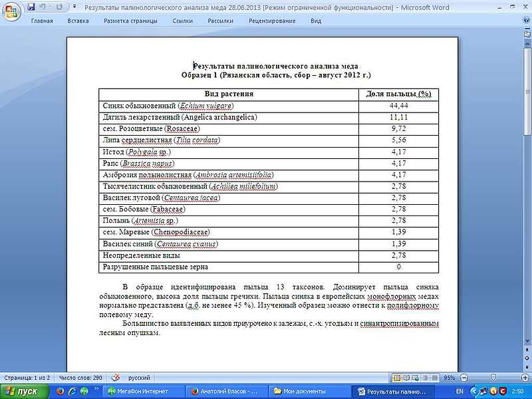
Task: Open the Рецензирование ribbon tab
Action: (x=272, y=21)
